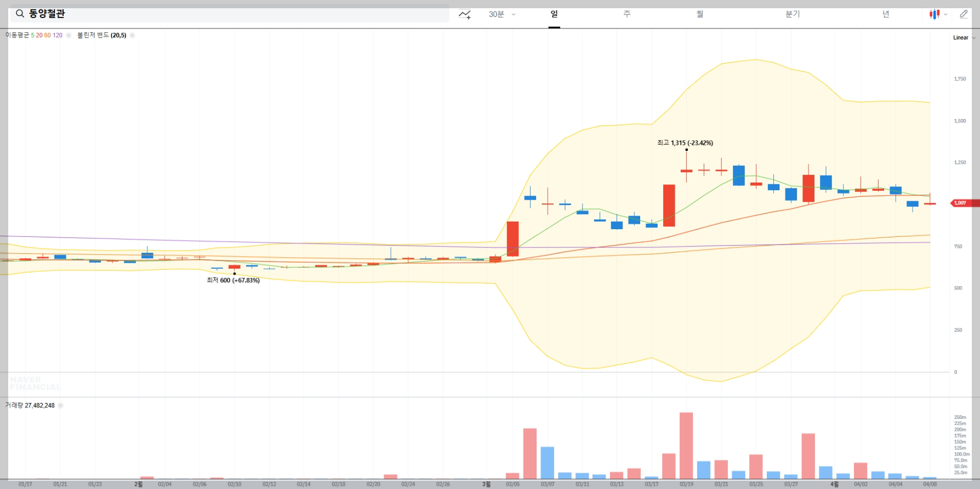Remove the 볼린저 밴드 indicator with its x

tap(132, 35)
